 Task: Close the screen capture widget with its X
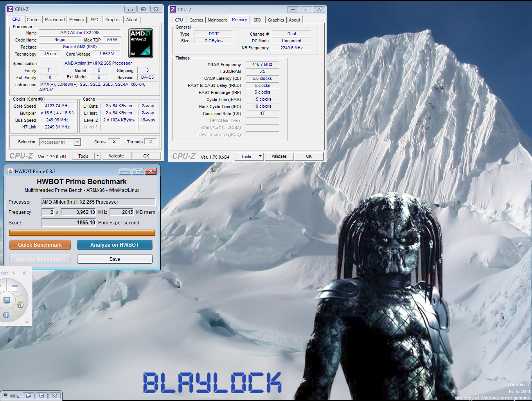[x=24, y=273]
